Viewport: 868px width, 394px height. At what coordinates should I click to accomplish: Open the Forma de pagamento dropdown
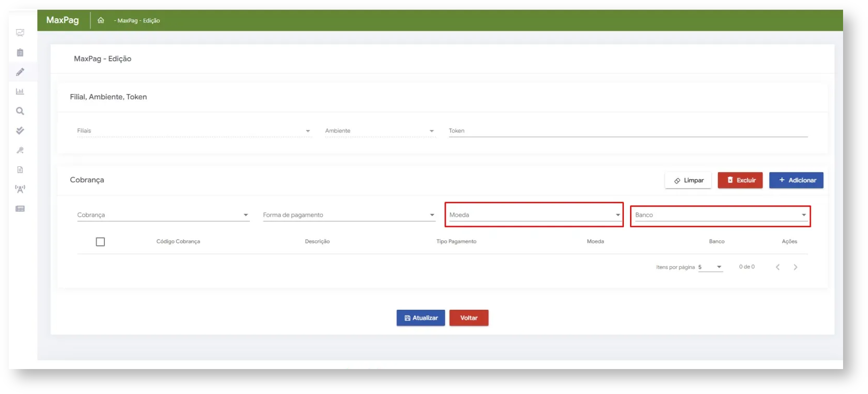tap(349, 215)
